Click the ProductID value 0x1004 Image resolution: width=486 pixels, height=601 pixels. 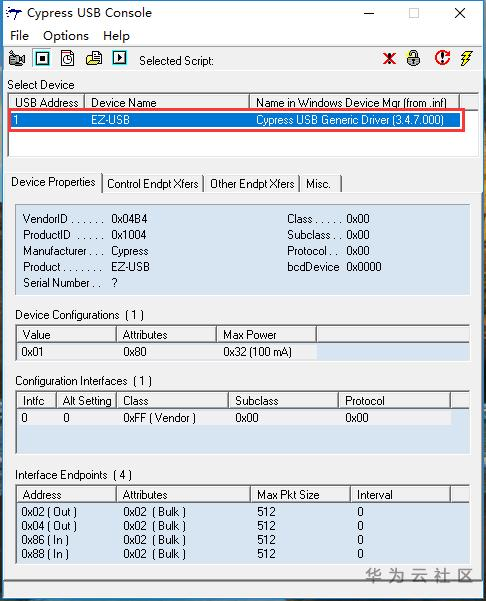coord(128,235)
